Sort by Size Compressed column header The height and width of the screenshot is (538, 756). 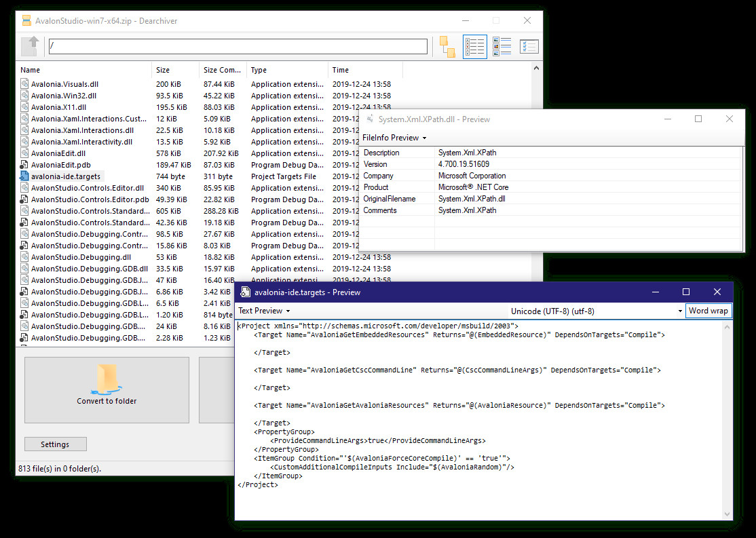[223, 70]
